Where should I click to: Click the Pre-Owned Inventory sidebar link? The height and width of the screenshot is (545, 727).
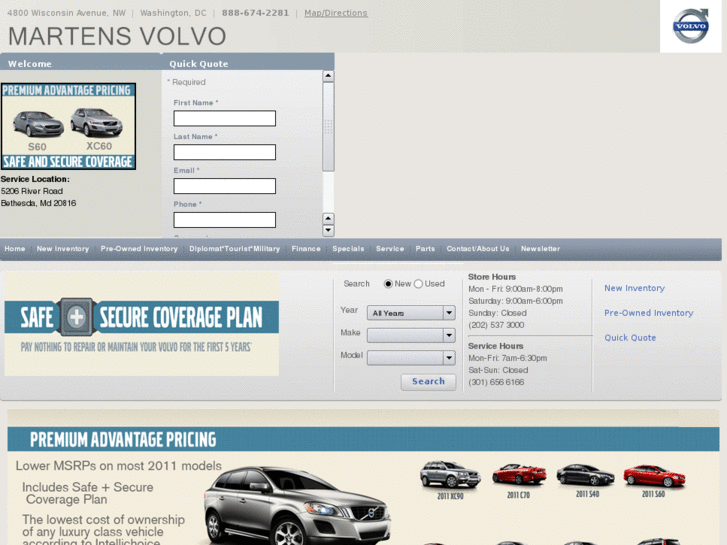[649, 313]
